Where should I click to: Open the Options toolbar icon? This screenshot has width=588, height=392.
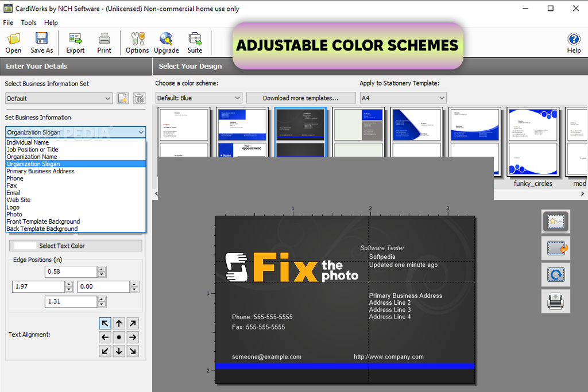coord(137,42)
